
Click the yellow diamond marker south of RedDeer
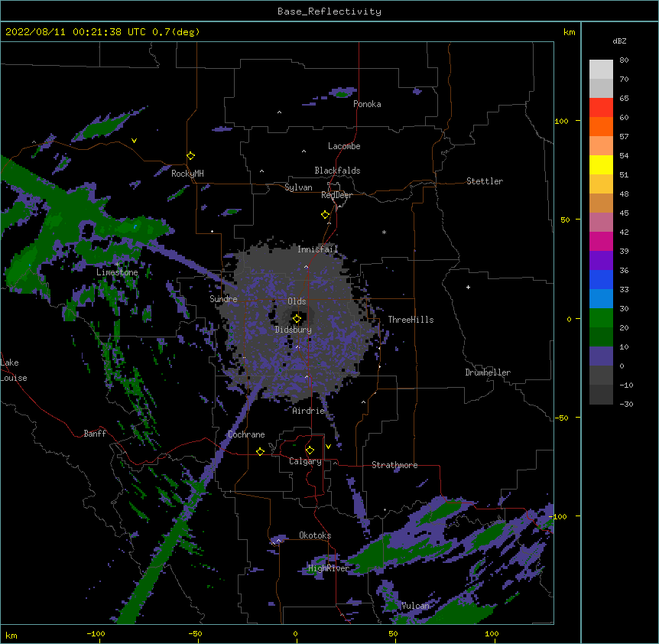click(325, 215)
